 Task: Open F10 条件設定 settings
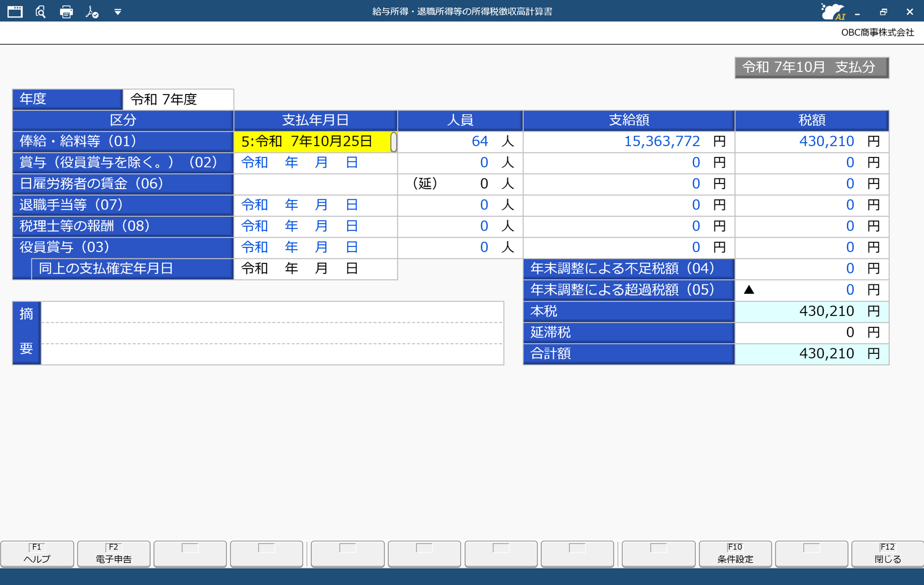tap(735, 553)
